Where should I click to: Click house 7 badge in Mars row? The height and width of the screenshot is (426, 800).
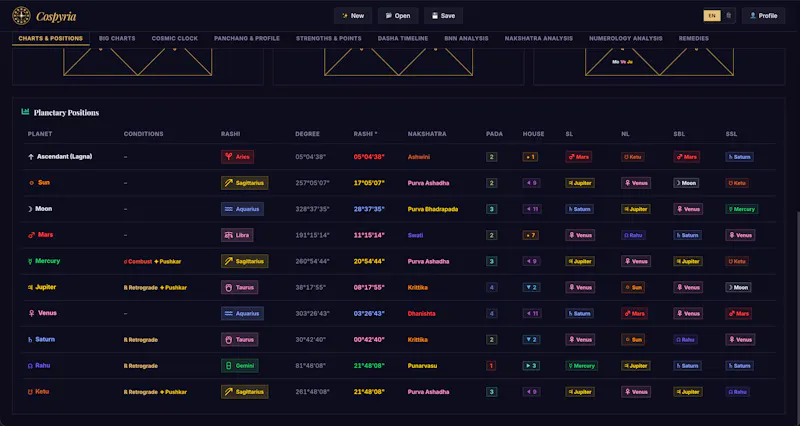pyautogui.click(x=530, y=235)
